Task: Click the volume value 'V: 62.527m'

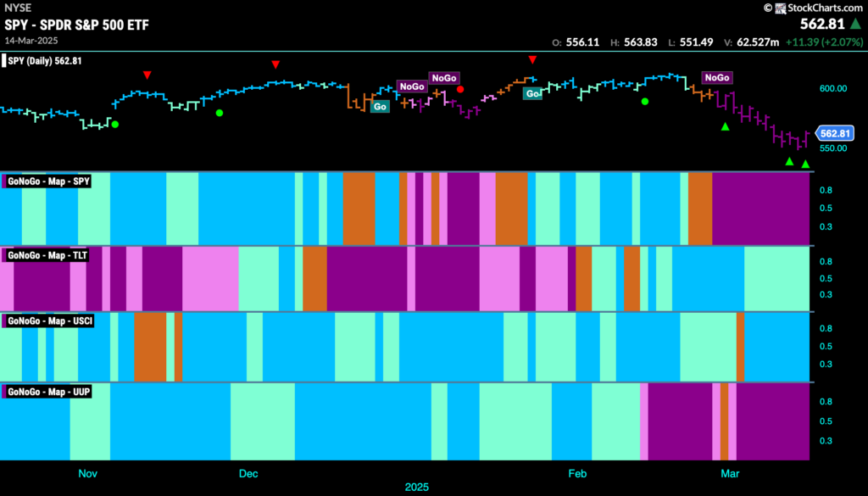Action: tap(749, 42)
